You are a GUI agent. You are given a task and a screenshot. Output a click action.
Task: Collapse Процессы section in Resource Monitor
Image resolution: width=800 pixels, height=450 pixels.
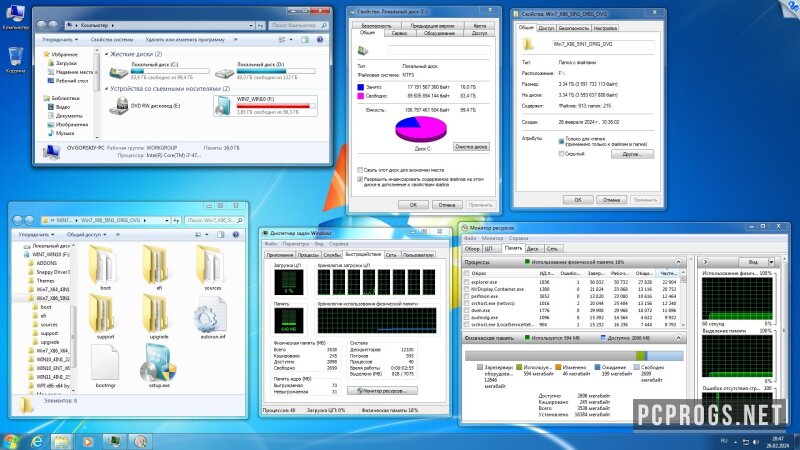pyautogui.click(x=678, y=262)
